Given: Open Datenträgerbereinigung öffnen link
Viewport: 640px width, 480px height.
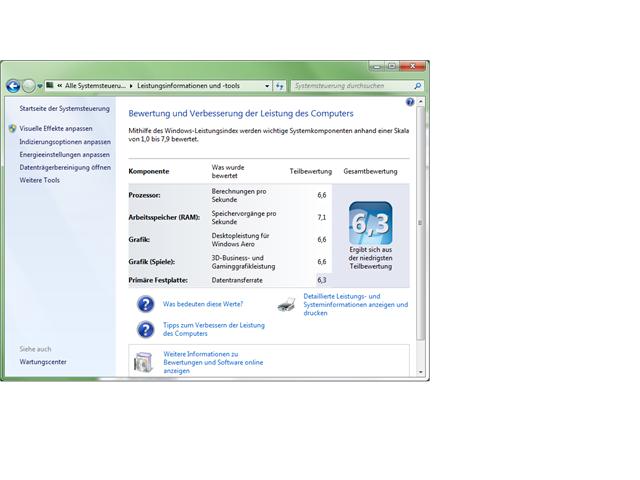Looking at the screenshot, I should (65, 167).
